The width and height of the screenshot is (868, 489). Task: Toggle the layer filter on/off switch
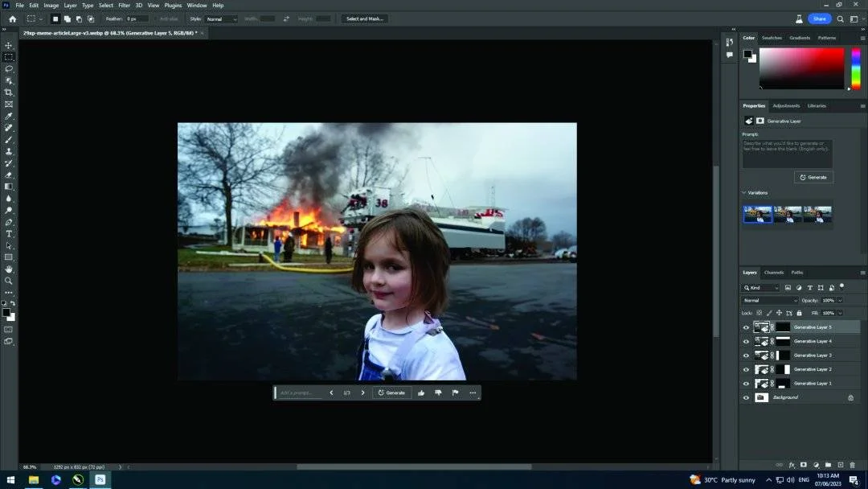pos(842,286)
